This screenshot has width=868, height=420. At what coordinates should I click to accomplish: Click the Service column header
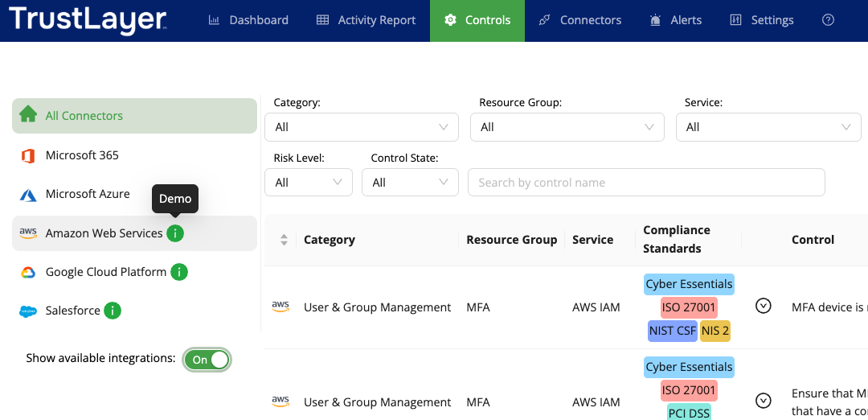(x=592, y=240)
